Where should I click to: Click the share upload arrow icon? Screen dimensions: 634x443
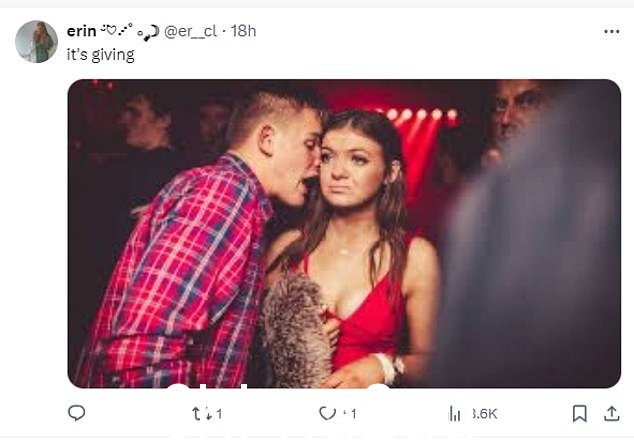pyautogui.click(x=611, y=413)
